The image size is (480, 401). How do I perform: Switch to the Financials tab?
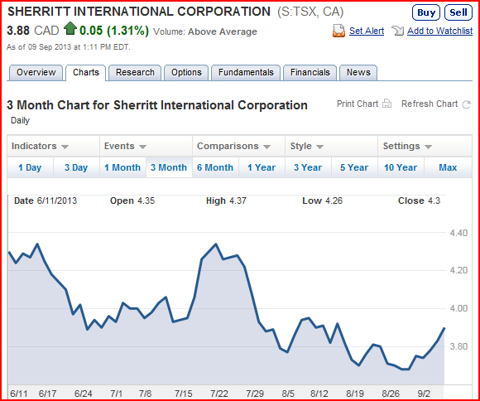pos(310,72)
